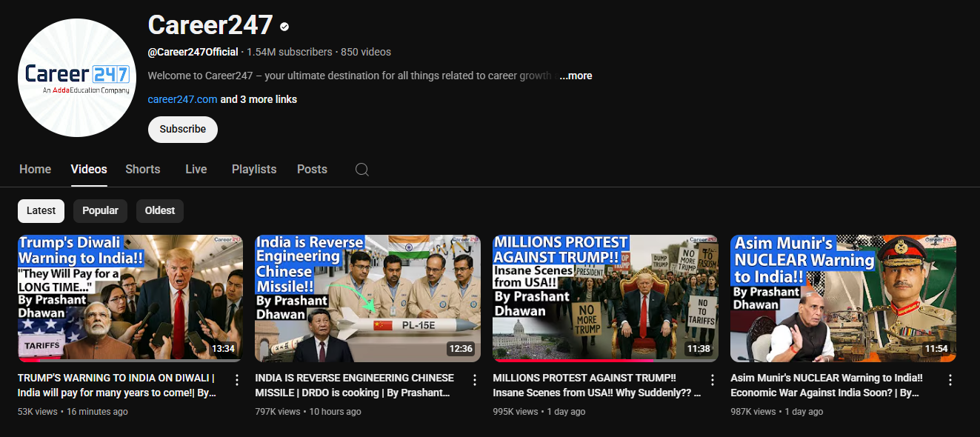The width and height of the screenshot is (980, 437).
Task: Expand channel description with ...more
Action: point(576,76)
